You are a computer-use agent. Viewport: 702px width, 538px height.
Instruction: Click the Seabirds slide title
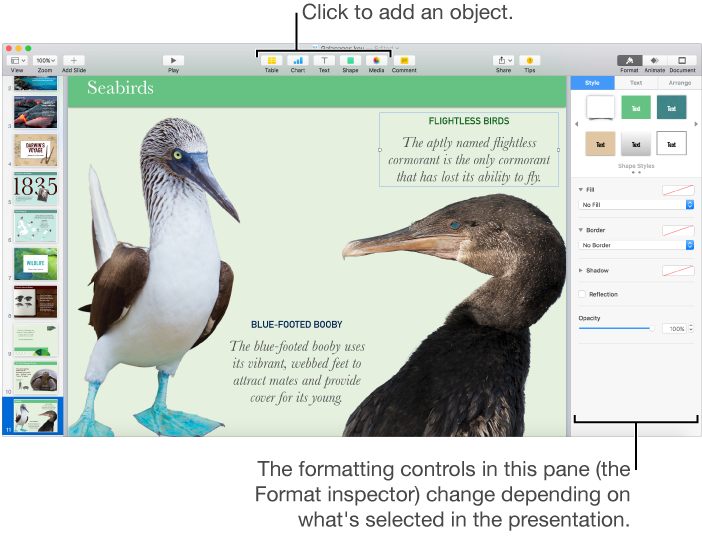[120, 87]
